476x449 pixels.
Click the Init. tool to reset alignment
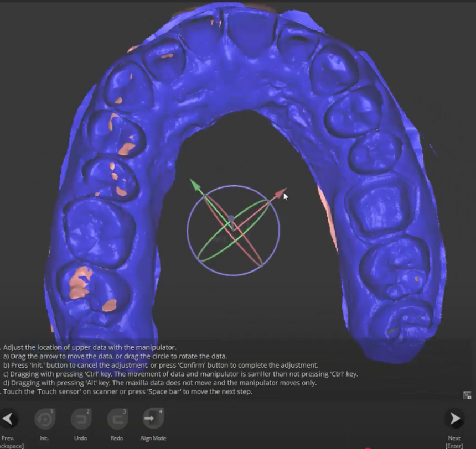[44, 419]
